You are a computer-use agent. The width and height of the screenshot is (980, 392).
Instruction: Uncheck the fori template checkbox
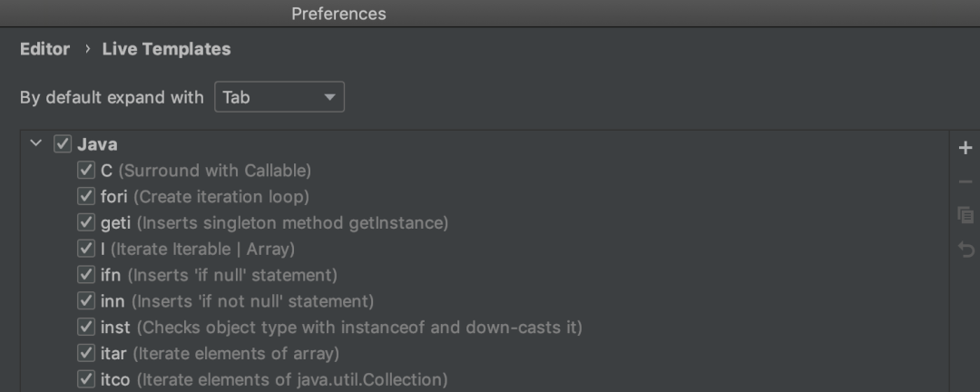tap(86, 196)
